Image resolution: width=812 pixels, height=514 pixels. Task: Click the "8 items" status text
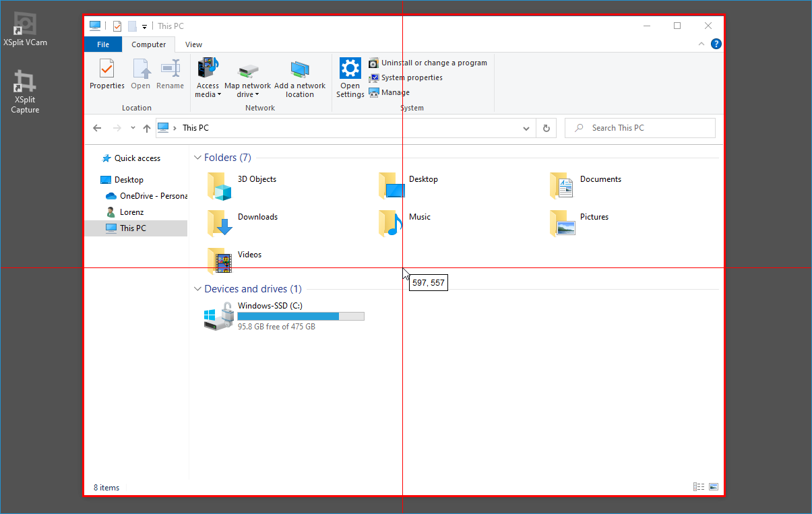[x=106, y=488]
